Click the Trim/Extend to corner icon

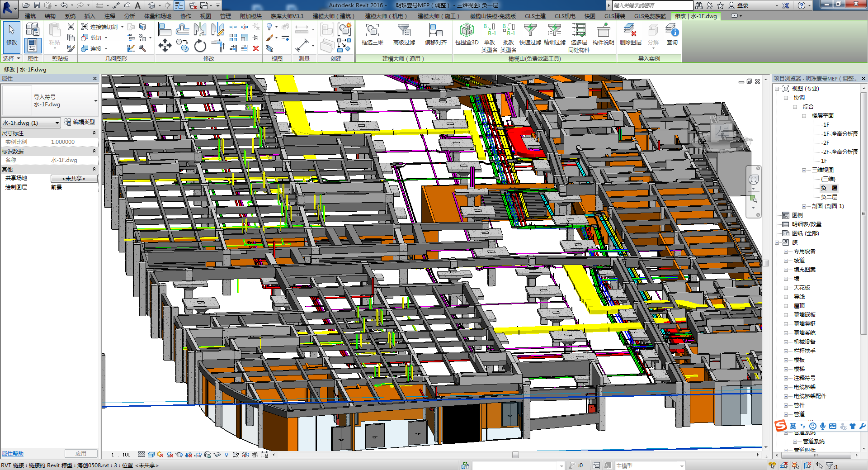coord(218,45)
